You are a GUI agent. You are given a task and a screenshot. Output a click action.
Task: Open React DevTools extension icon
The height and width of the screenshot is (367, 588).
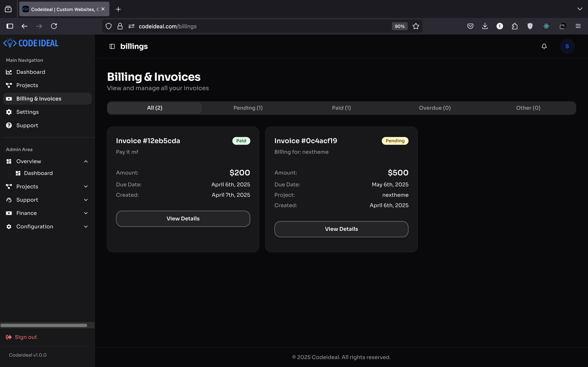point(546,26)
